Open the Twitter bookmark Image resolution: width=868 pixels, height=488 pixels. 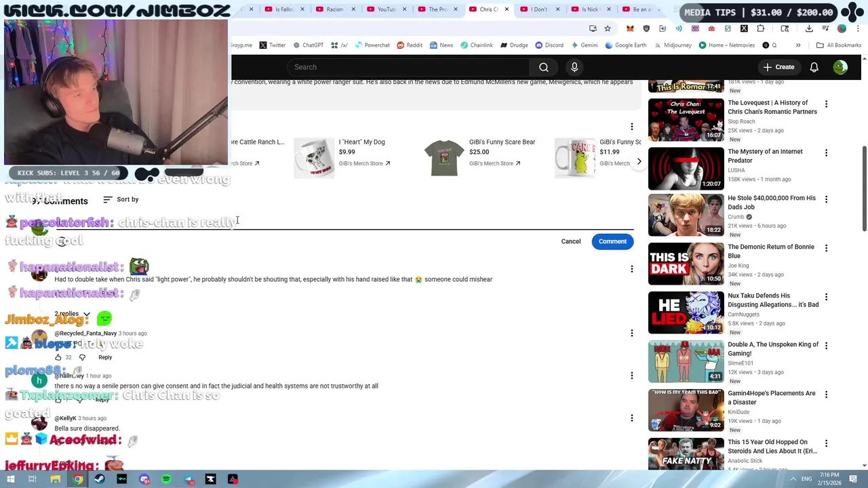coord(272,45)
